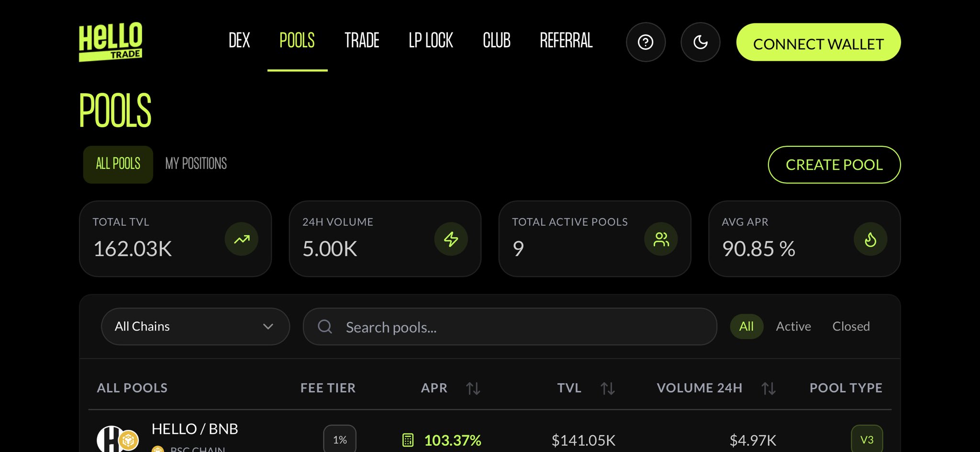Screen dimensions: 980x452
Task: Sort pools by Volume 24H column
Action: (768, 388)
